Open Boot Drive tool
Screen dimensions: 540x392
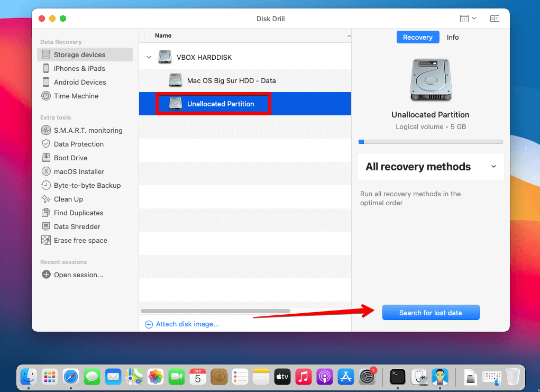coord(70,158)
